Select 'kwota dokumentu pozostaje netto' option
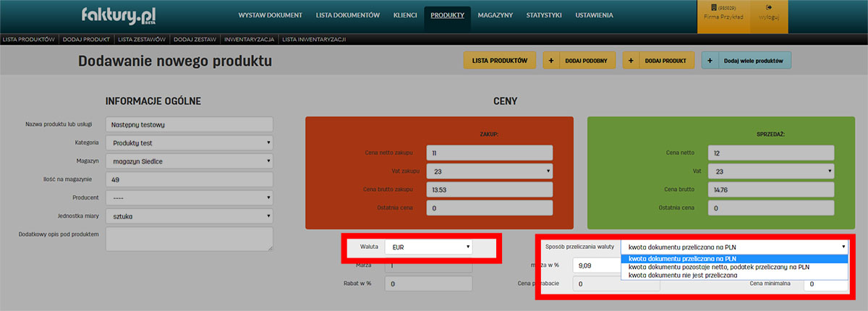Screen dimensions: 868x311 (x=718, y=266)
